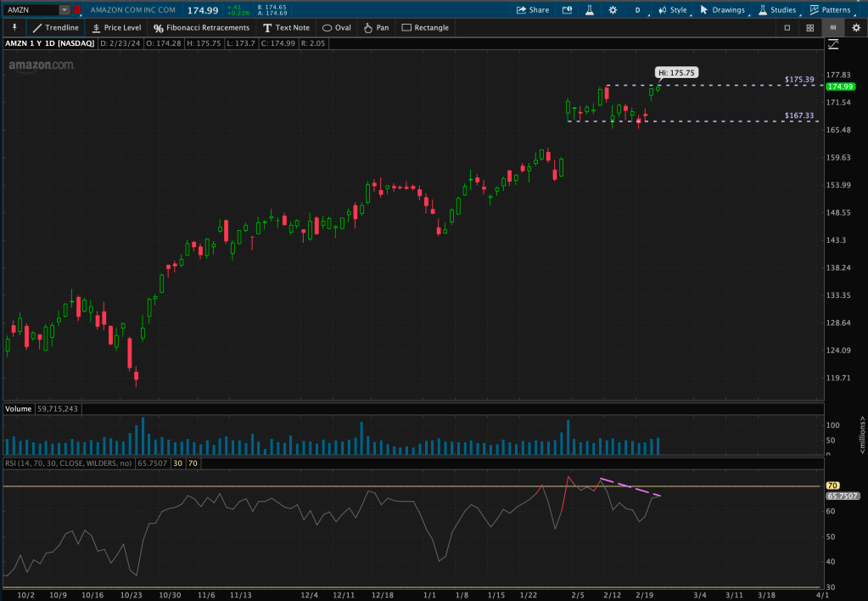Open the Style dropdown menu
Image resolution: width=868 pixels, height=601 pixels.
(673, 10)
